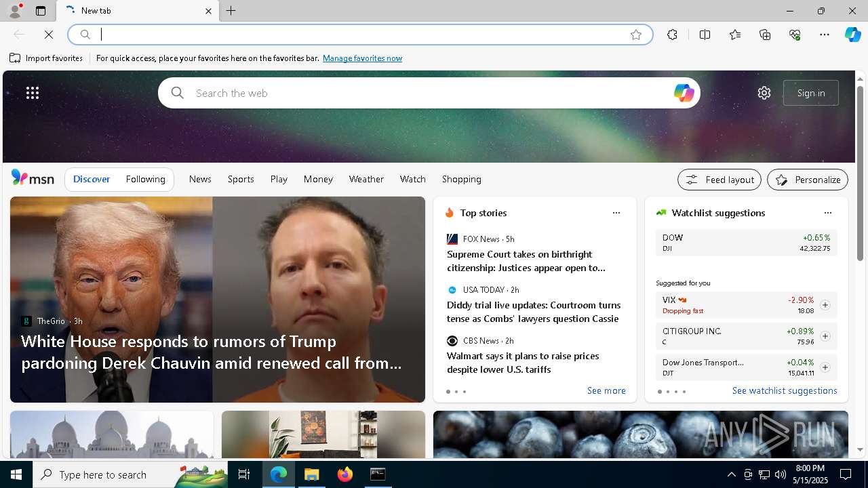Open Copilot sidebar icon

(852, 35)
